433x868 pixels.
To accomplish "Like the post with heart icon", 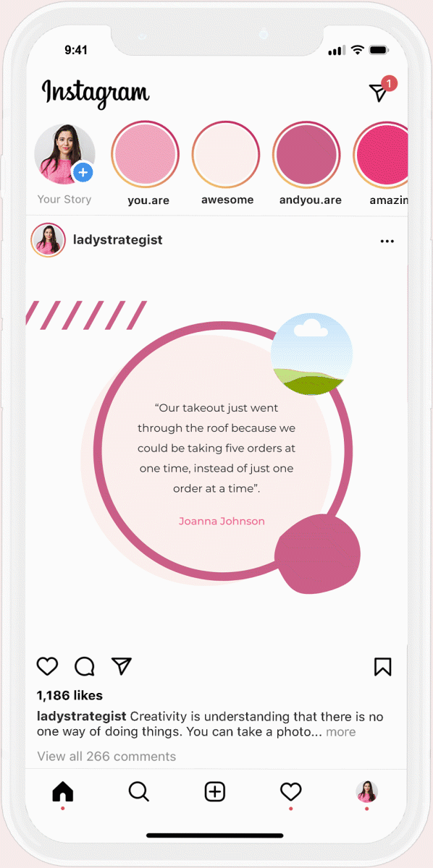I will 47,666.
